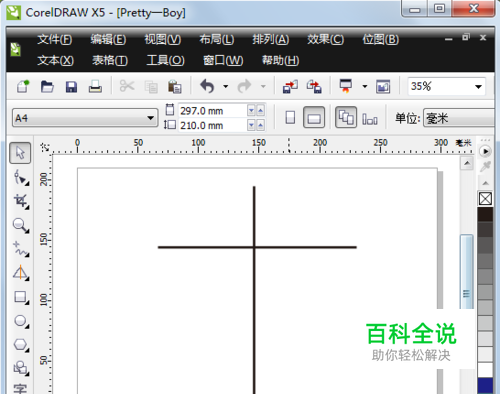Select the Pick tool arrow

[x=20, y=153]
